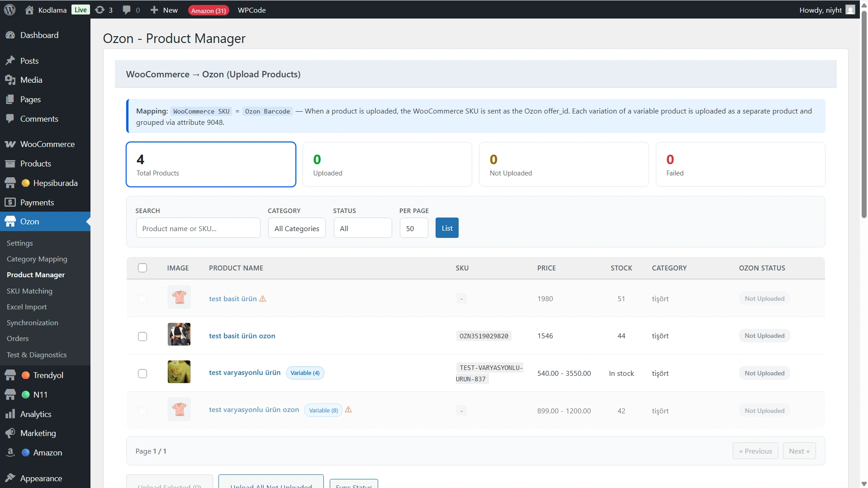Click the warning icon beside test basit ürün
The width and height of the screenshot is (868, 488).
pyautogui.click(x=263, y=298)
